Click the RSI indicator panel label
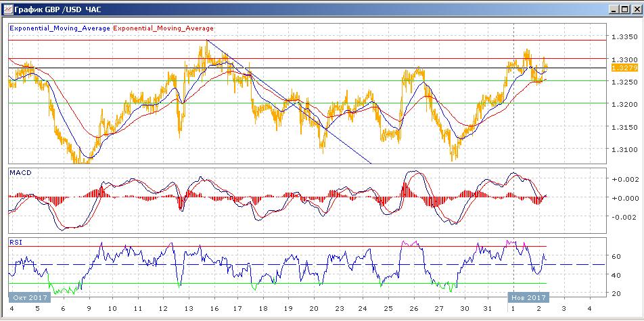The width and height of the screenshot is (644, 321). 15,241
